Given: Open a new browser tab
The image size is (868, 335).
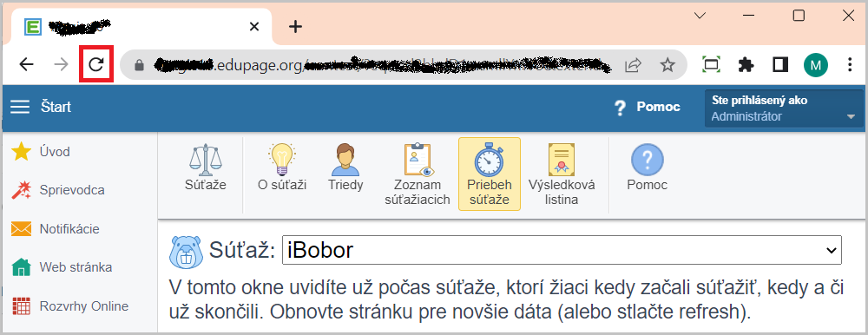Looking at the screenshot, I should pos(296,27).
